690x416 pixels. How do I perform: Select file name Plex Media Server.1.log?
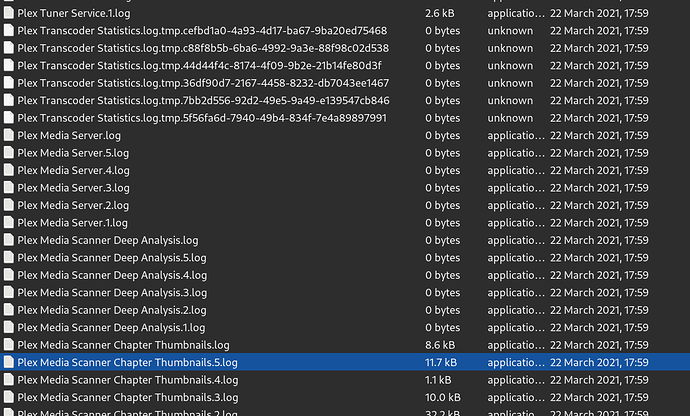pyautogui.click(x=73, y=223)
